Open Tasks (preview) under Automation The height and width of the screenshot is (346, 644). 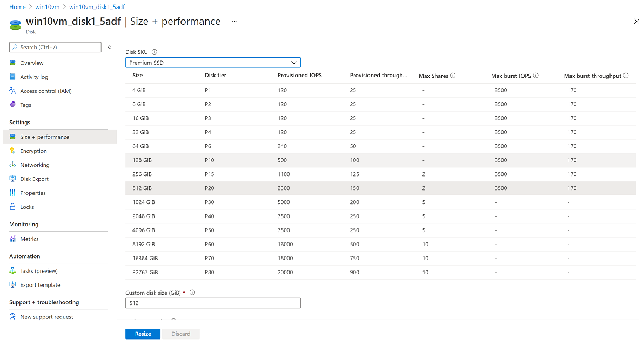[39, 270]
